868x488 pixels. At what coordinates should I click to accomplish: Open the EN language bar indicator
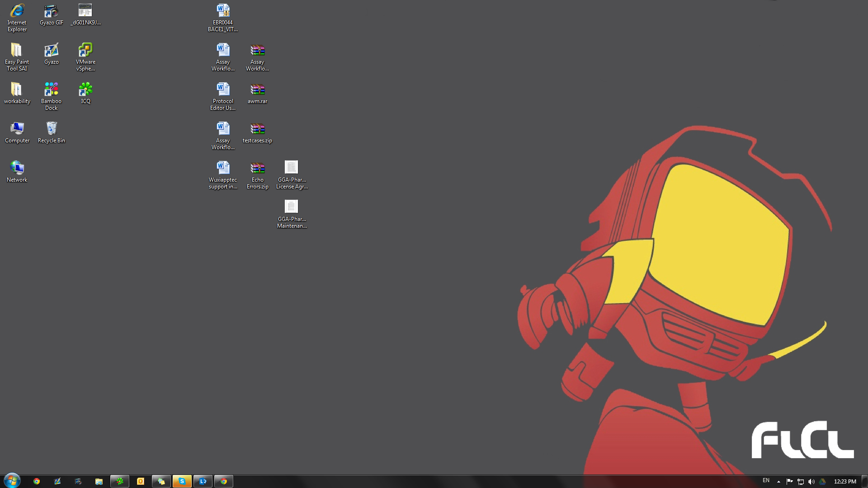point(766,480)
